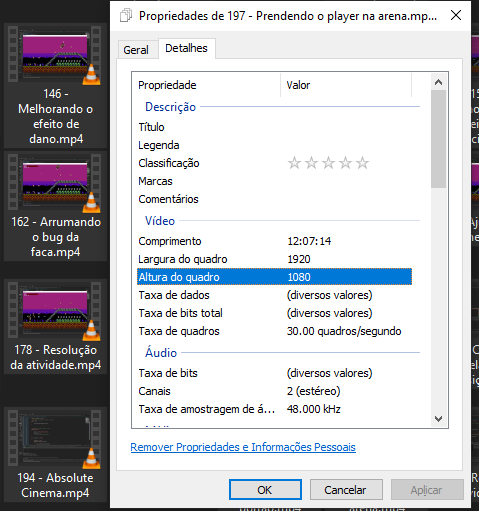The height and width of the screenshot is (511, 479).
Task: Select the Taxa de dados row
Action: [x=274, y=295]
